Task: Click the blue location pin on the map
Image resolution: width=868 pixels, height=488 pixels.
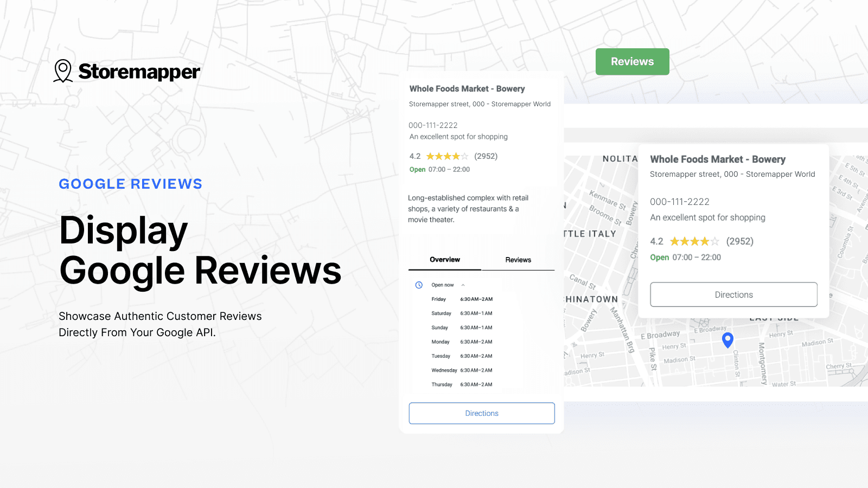Action: 727,340
